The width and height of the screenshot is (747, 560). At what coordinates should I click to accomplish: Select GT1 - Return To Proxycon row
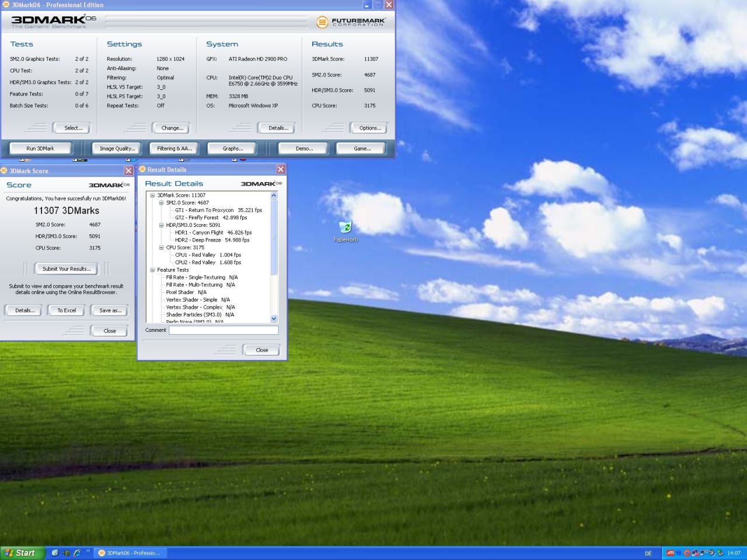click(x=218, y=210)
